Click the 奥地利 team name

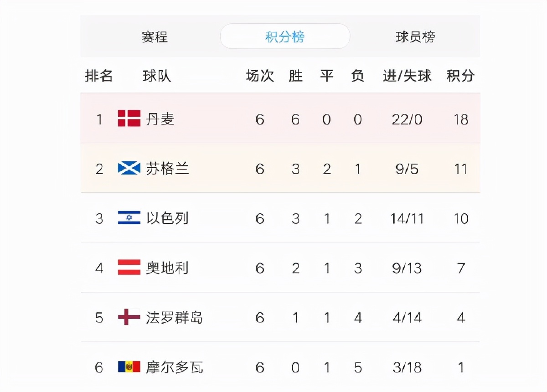167,268
